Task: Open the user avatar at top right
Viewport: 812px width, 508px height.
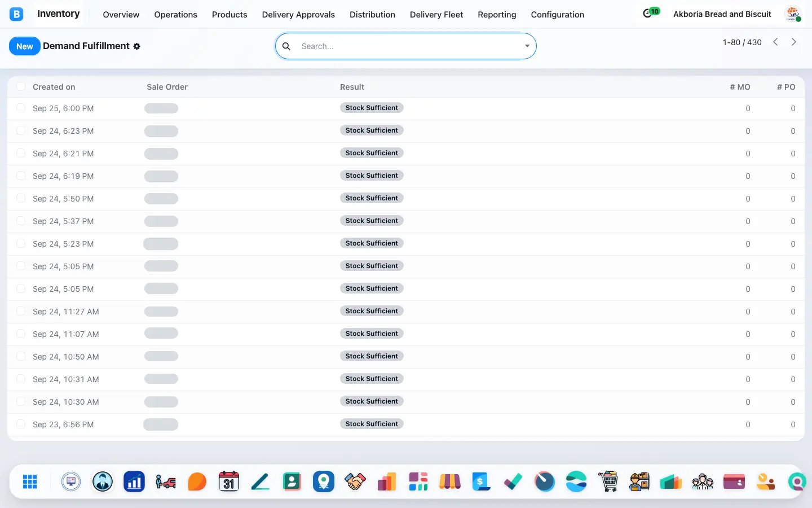Action: point(793,14)
